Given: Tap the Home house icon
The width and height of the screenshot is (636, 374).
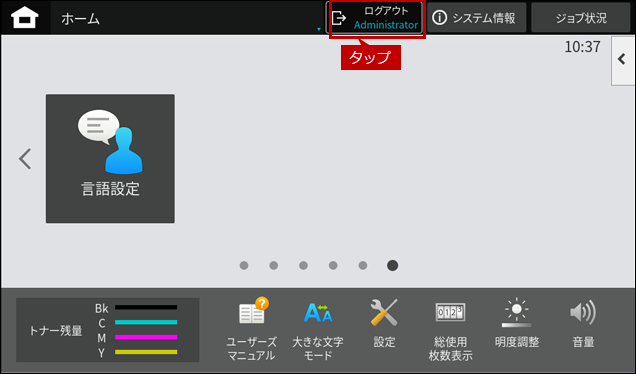Looking at the screenshot, I should pyautogui.click(x=25, y=18).
